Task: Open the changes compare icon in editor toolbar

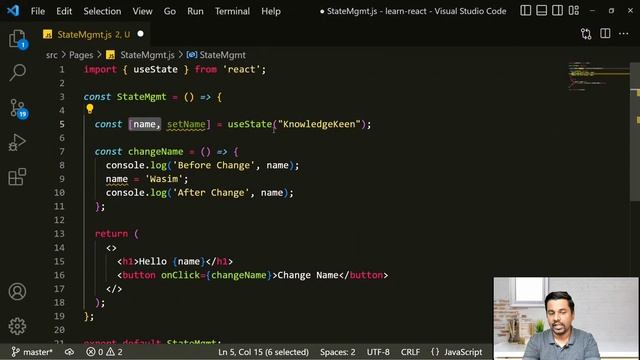Action: 586,34
